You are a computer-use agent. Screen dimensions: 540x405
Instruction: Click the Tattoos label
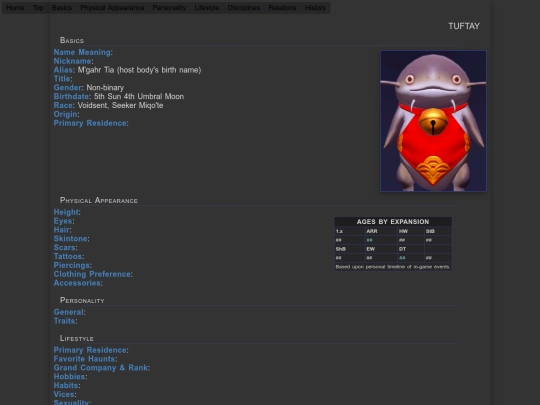click(x=68, y=257)
